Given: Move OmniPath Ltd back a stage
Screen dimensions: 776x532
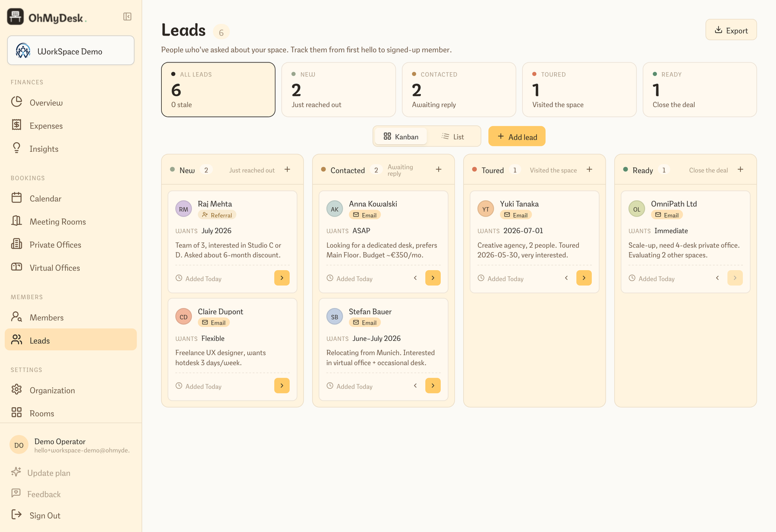Looking at the screenshot, I should click(x=717, y=278).
